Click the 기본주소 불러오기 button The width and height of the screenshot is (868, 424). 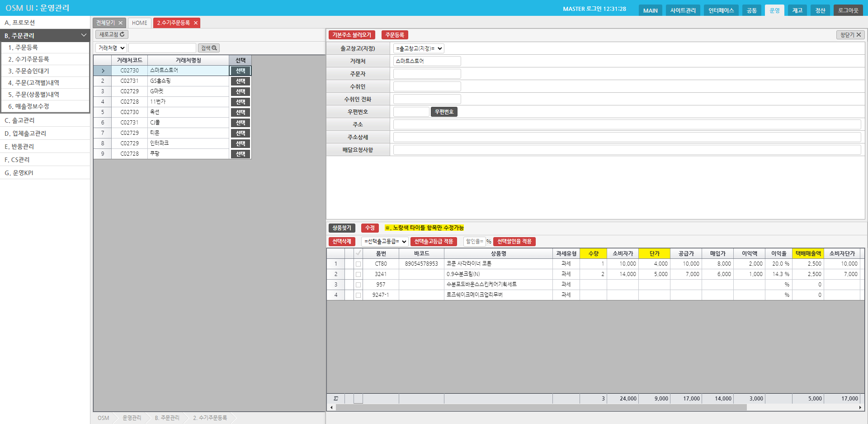tap(352, 35)
